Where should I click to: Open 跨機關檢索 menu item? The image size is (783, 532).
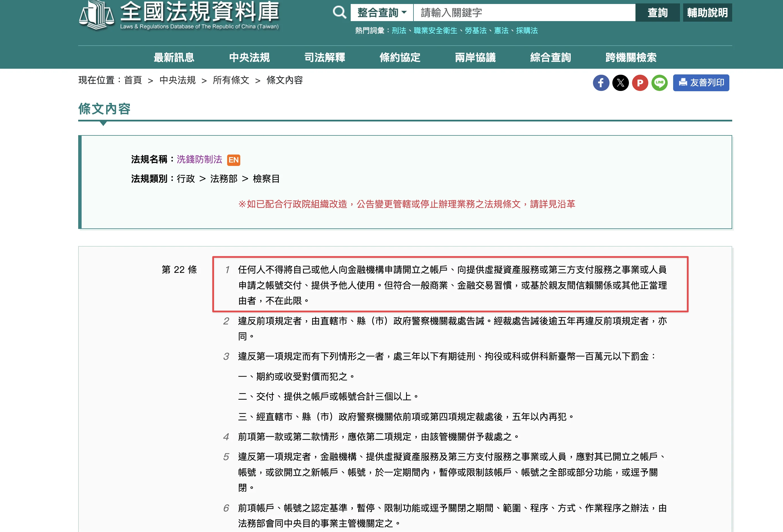tap(631, 58)
